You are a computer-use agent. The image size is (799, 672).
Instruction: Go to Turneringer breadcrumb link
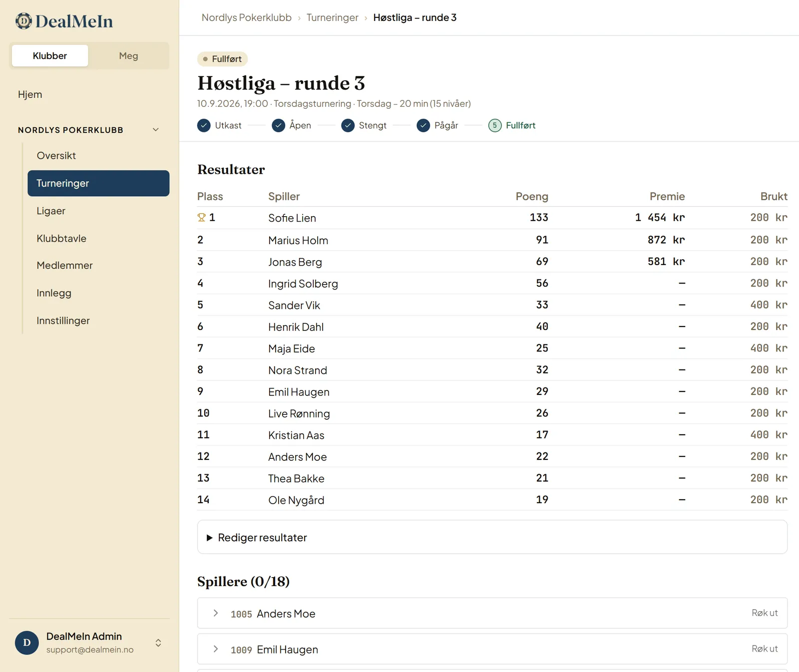333,17
